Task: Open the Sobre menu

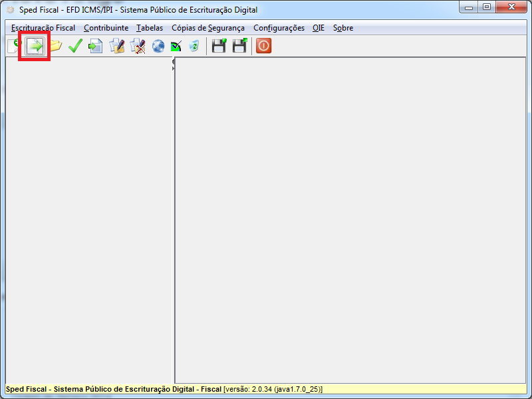Action: pyautogui.click(x=343, y=28)
